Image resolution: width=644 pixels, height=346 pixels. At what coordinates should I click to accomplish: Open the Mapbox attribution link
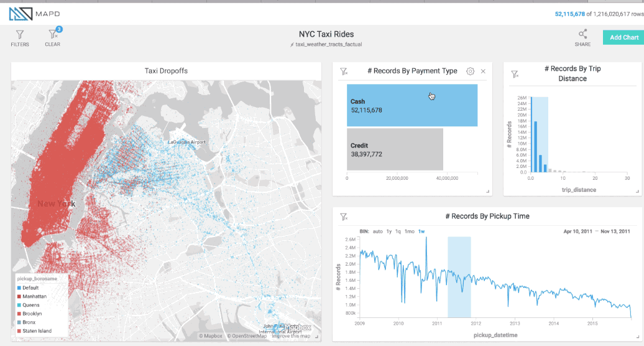pyautogui.click(x=210, y=335)
